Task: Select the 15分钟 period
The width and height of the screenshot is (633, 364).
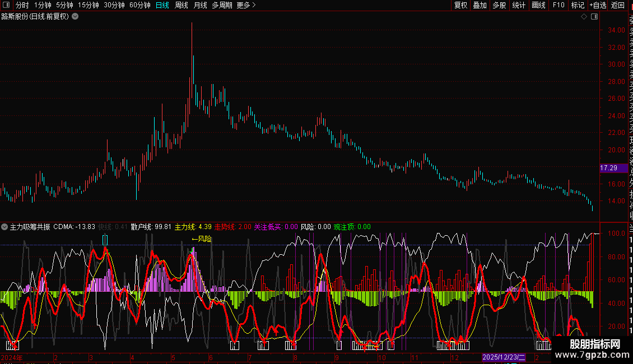Action: [x=89, y=5]
